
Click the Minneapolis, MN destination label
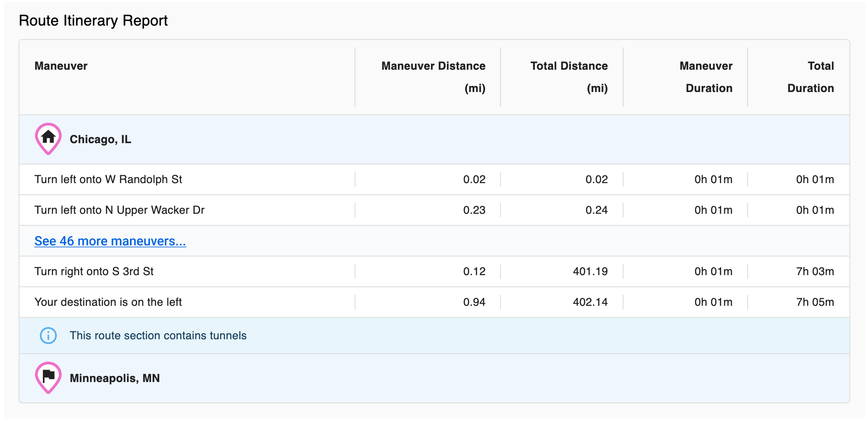click(x=115, y=378)
